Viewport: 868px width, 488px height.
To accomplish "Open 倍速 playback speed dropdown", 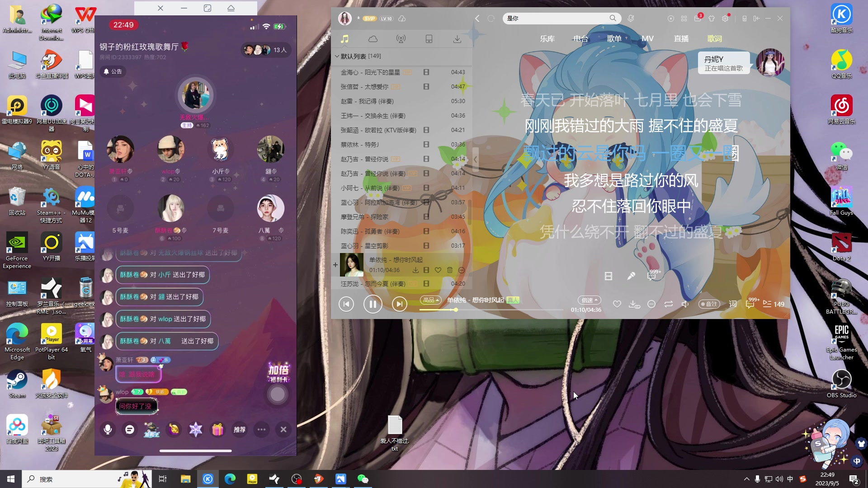I will pos(589,300).
